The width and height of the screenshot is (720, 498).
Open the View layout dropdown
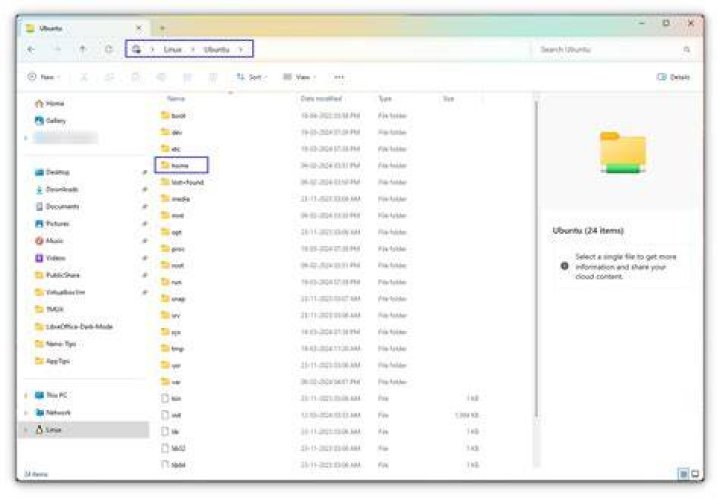point(299,77)
